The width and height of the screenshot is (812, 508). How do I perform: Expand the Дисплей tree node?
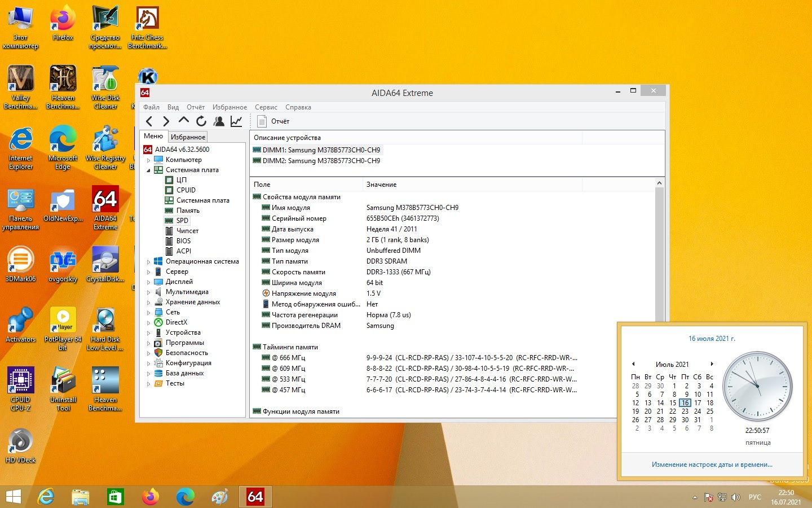[x=149, y=282]
